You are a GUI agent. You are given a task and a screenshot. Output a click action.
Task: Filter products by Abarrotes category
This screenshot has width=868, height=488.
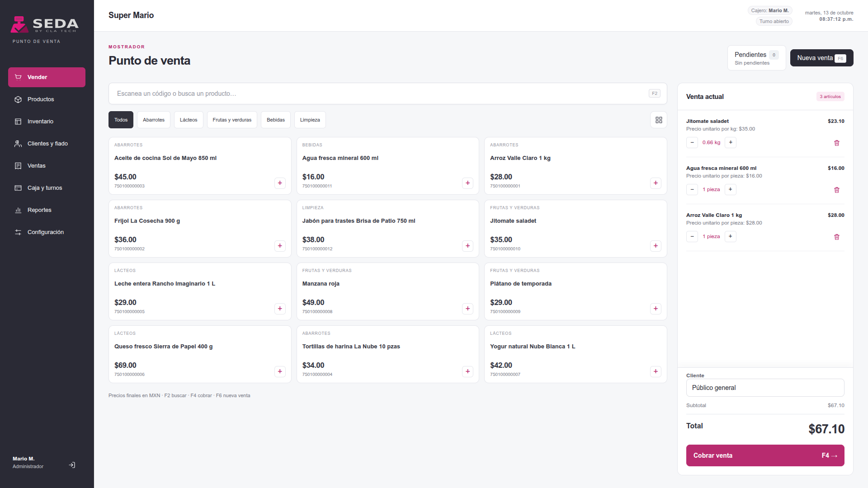click(x=154, y=120)
